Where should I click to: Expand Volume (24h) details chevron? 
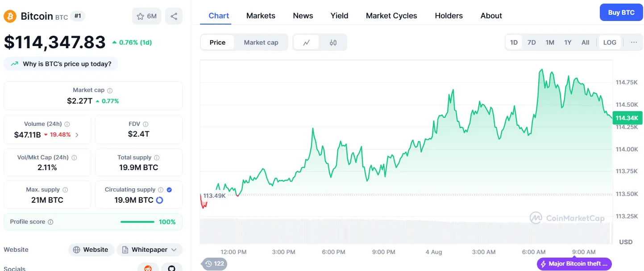click(x=77, y=135)
